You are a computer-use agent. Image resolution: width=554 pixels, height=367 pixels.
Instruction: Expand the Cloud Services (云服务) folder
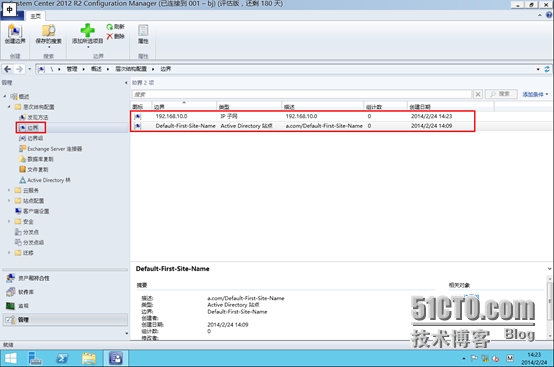point(9,190)
